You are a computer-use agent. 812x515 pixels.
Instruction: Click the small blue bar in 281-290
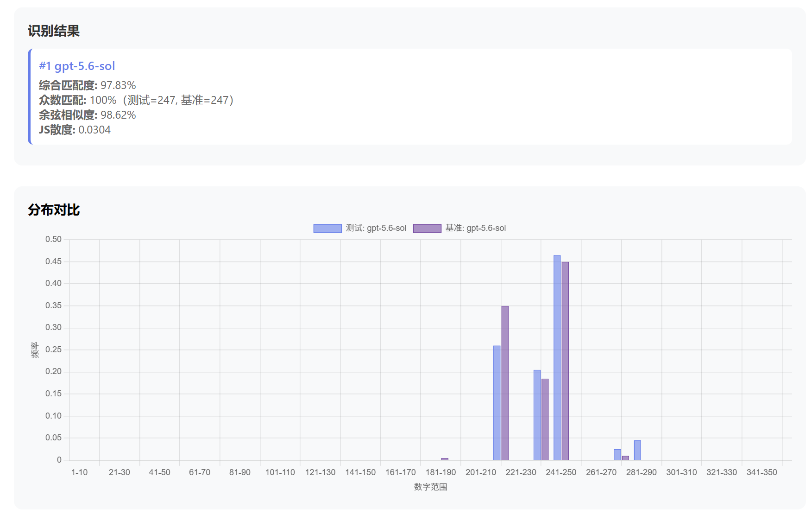click(x=637, y=450)
